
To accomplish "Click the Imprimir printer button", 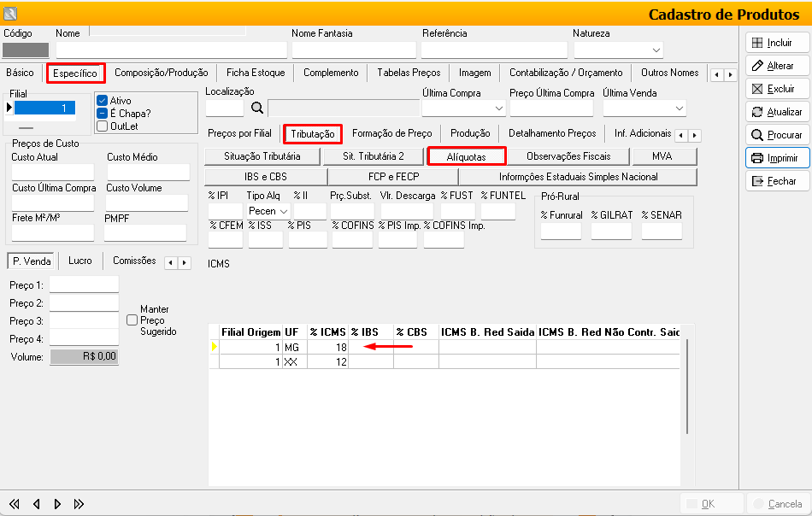I will (777, 158).
